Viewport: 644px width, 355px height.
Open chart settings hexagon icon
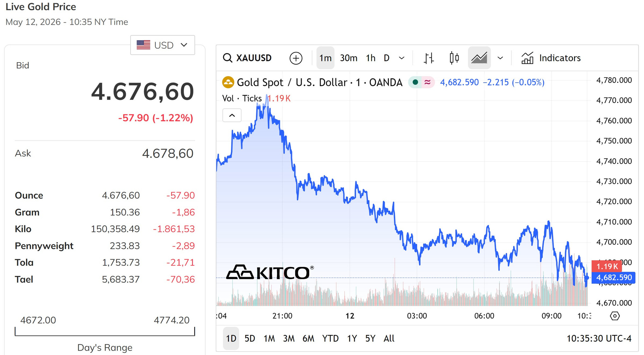[x=615, y=316]
